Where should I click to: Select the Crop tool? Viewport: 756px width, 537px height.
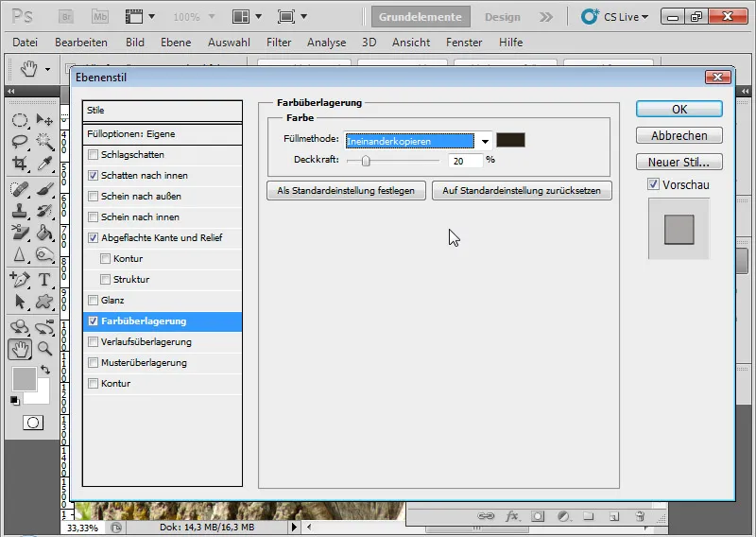19,163
